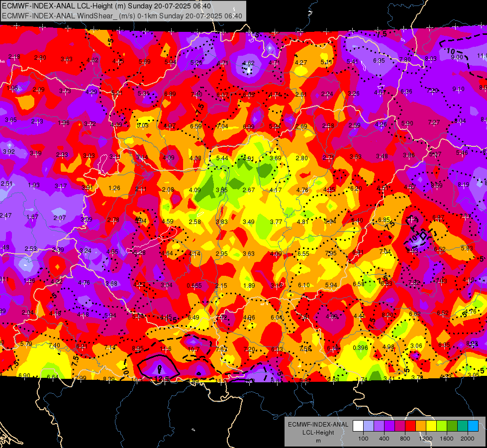Click the 3.69 grid value
Viewport: 487px width, 448px height.
coord(275,158)
